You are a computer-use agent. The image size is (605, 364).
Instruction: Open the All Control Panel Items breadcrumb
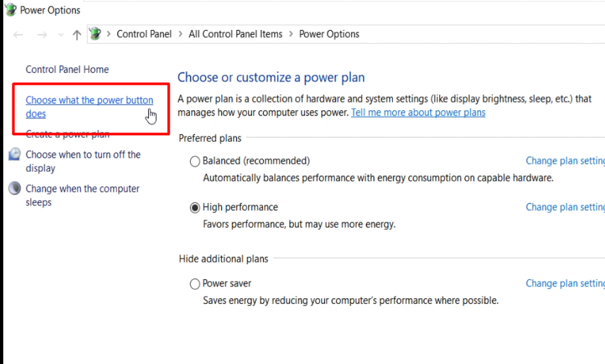pos(236,34)
